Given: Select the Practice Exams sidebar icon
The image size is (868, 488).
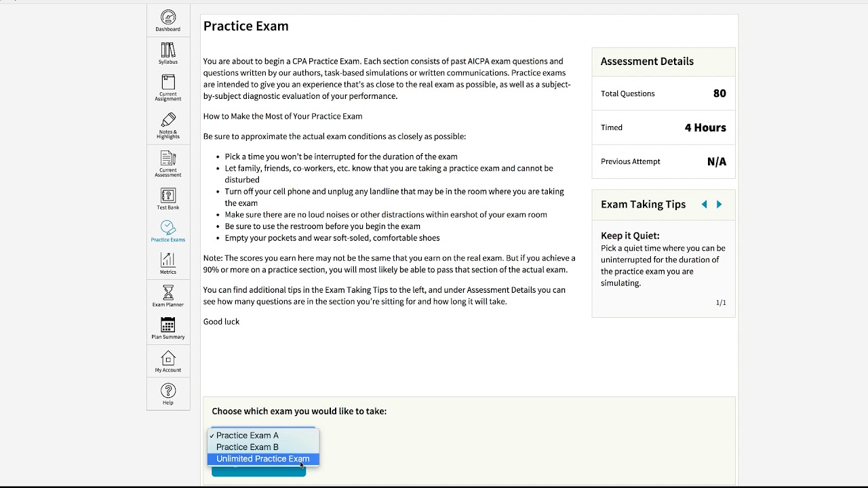Looking at the screenshot, I should (x=168, y=228).
